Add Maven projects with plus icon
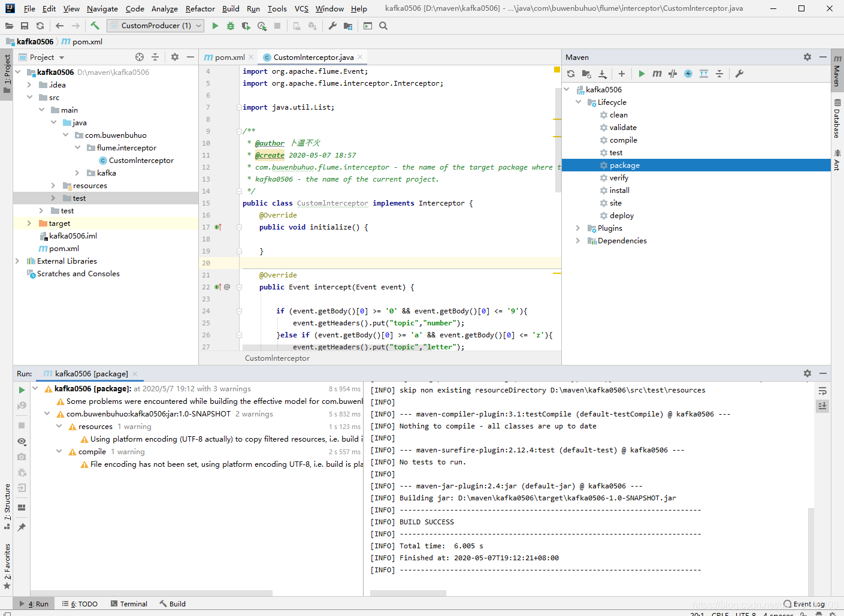 coord(622,74)
